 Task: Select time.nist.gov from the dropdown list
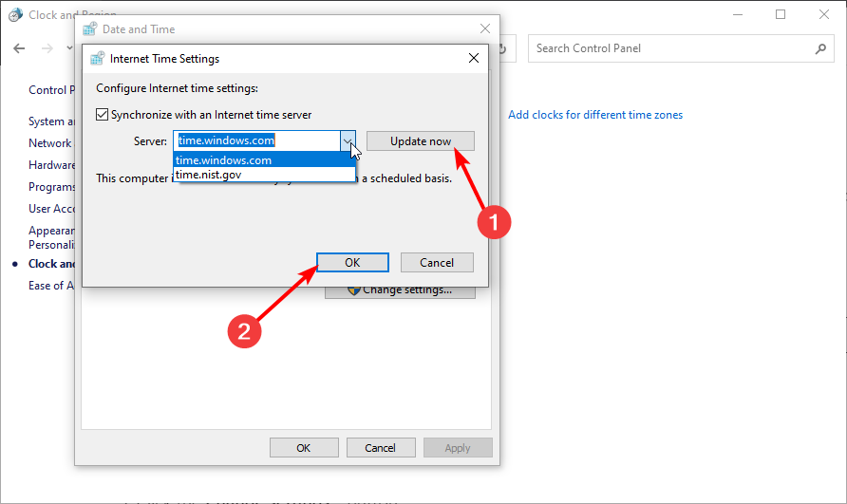click(x=264, y=175)
